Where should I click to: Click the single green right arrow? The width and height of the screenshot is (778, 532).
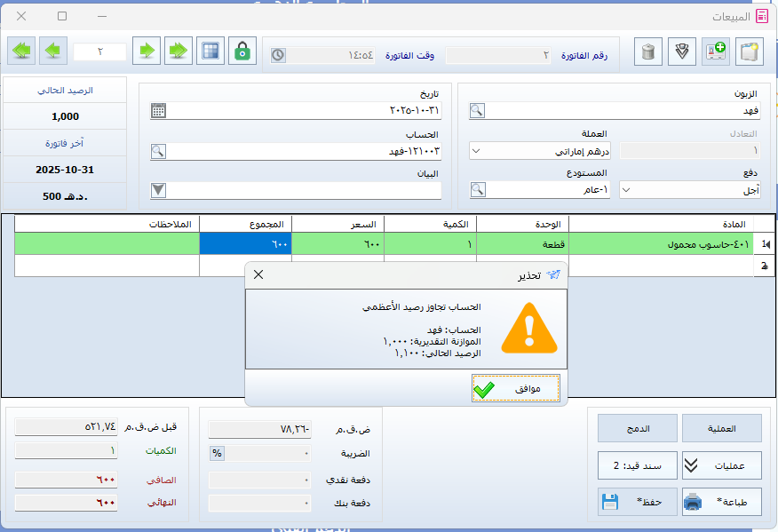coord(147,51)
